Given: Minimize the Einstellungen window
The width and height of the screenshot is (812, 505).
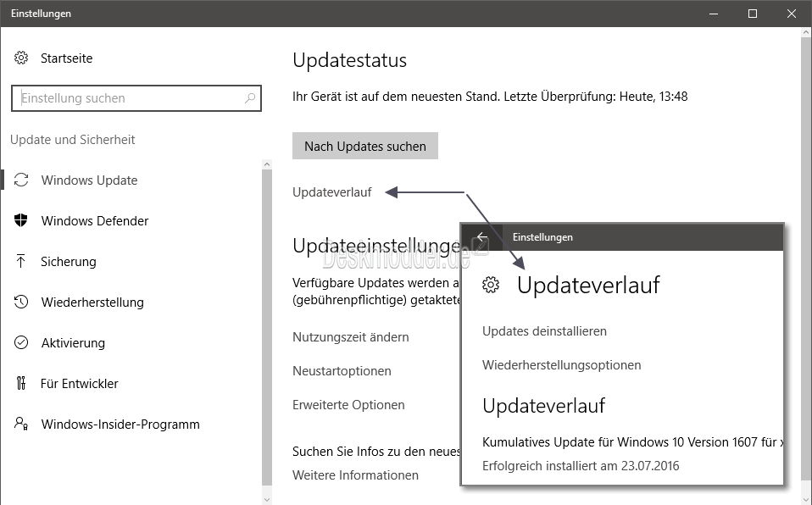Looking at the screenshot, I should [714, 14].
